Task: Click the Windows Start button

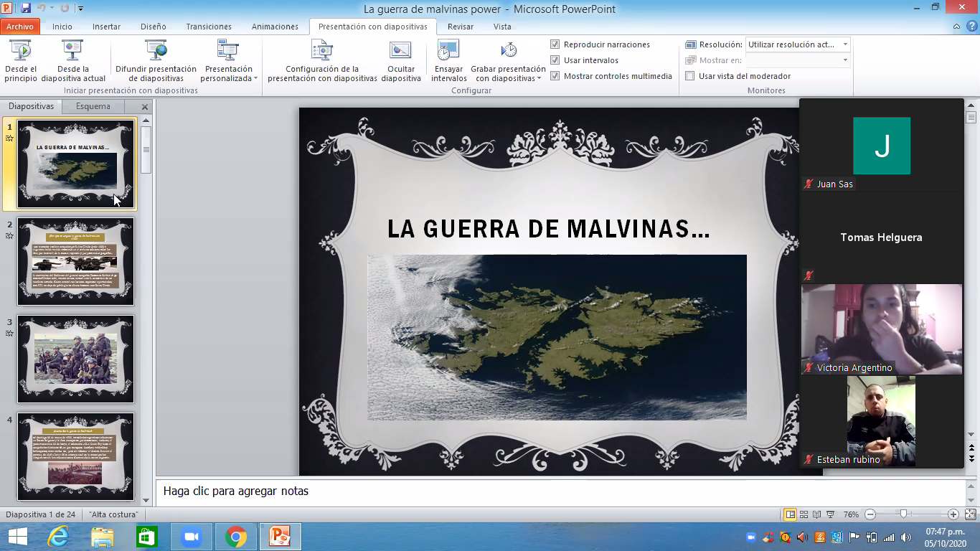Action: (17, 537)
